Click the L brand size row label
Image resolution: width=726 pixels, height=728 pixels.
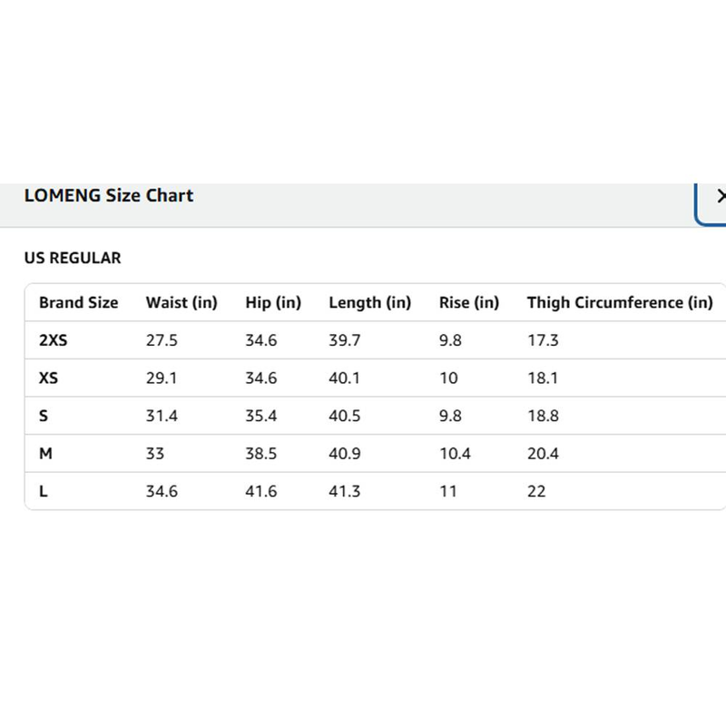[x=44, y=492]
